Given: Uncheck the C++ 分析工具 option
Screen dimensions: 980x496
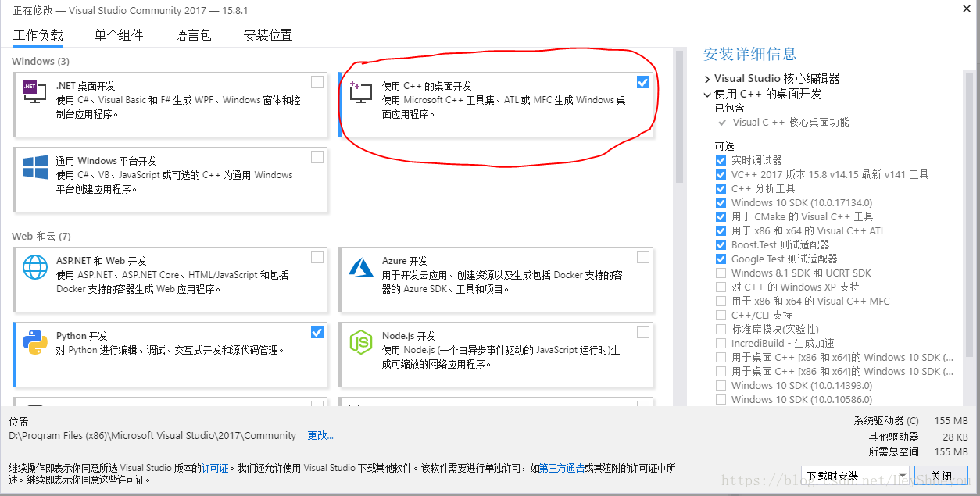Looking at the screenshot, I should click(721, 188).
